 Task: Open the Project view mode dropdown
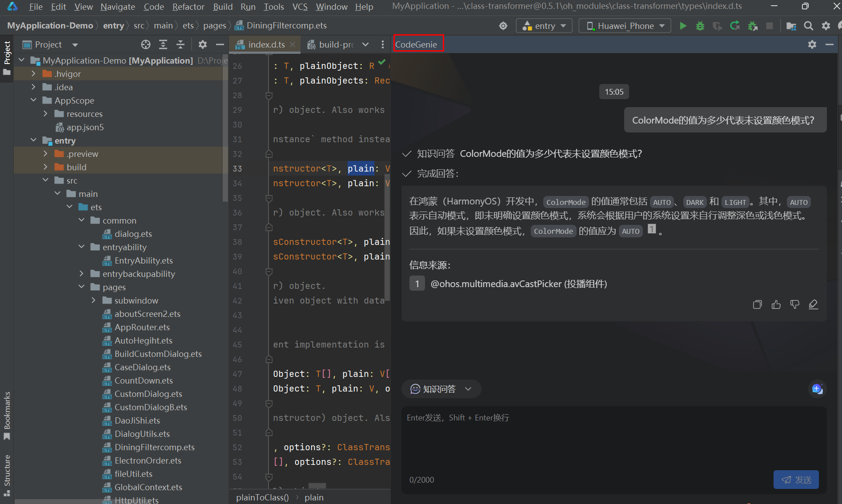[x=75, y=45]
